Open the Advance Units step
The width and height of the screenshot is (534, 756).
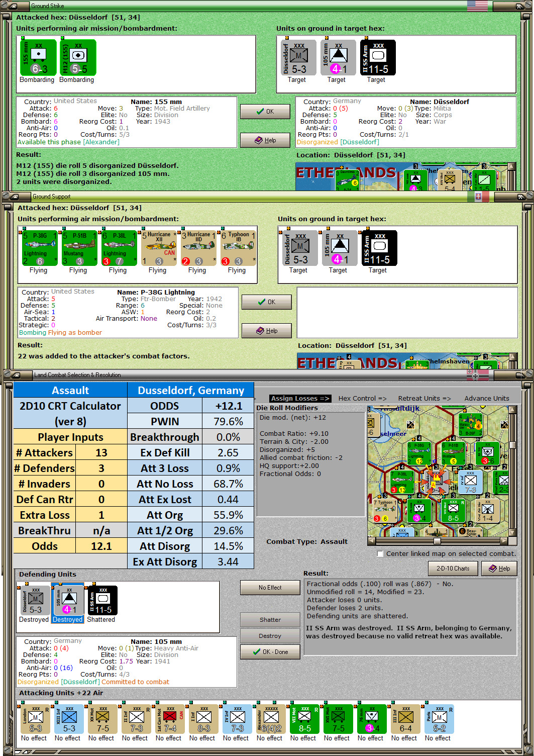[486, 398]
